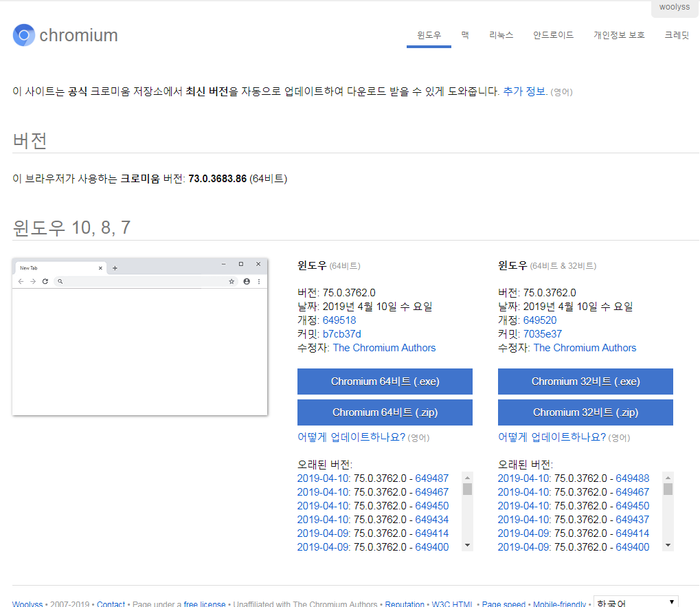This screenshot has height=607, width=700.
Task: Open old version 649437 link
Action: (x=632, y=520)
